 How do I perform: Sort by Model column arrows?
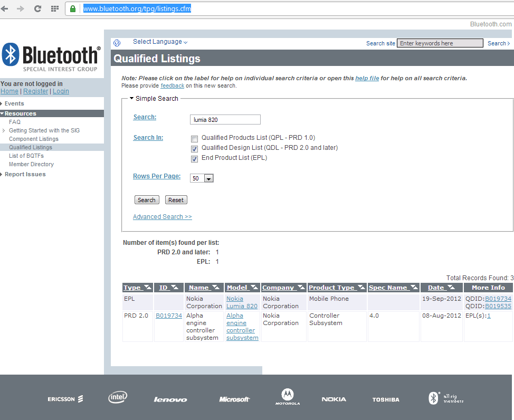254,288
